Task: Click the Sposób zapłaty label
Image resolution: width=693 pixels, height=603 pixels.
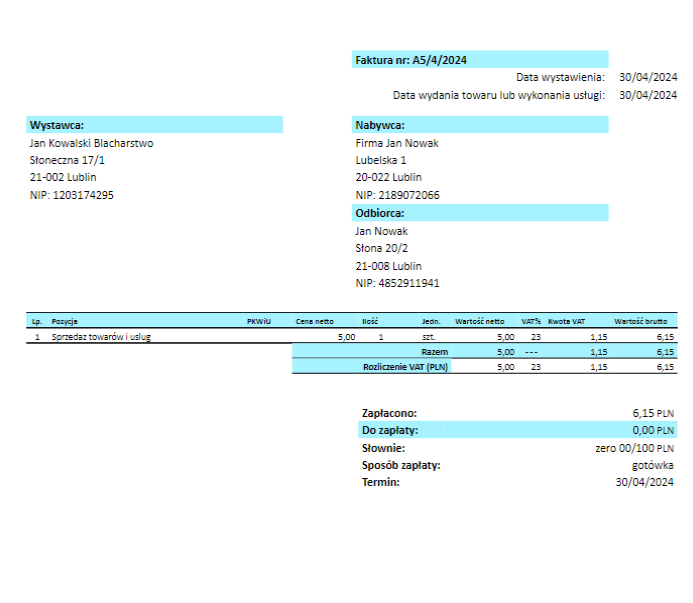Action: click(x=401, y=466)
